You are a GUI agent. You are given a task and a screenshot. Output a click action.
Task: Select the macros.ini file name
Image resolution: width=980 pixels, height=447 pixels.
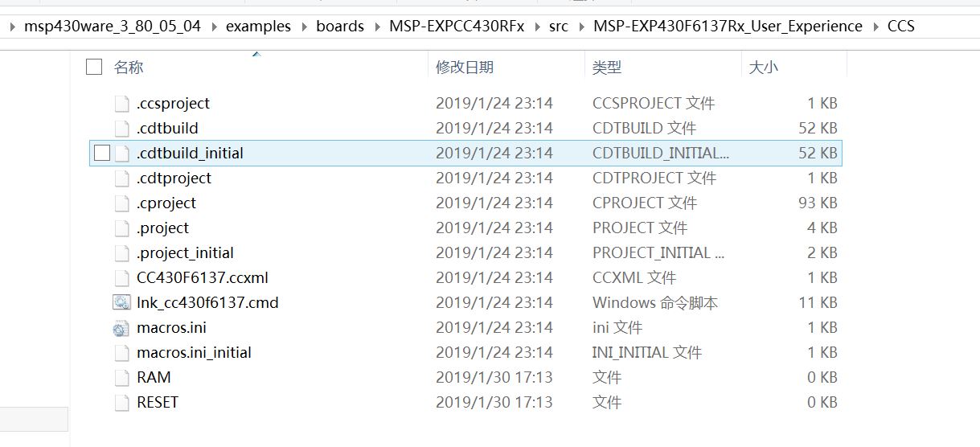(x=171, y=328)
